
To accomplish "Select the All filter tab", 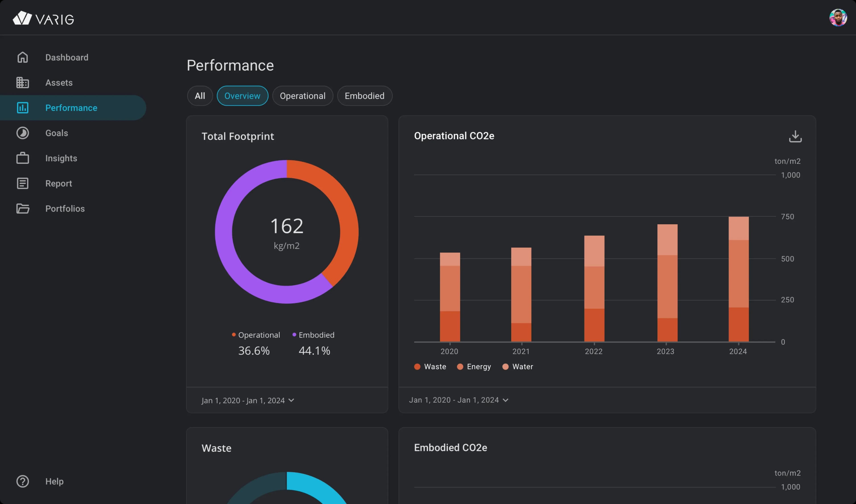I will click(200, 96).
